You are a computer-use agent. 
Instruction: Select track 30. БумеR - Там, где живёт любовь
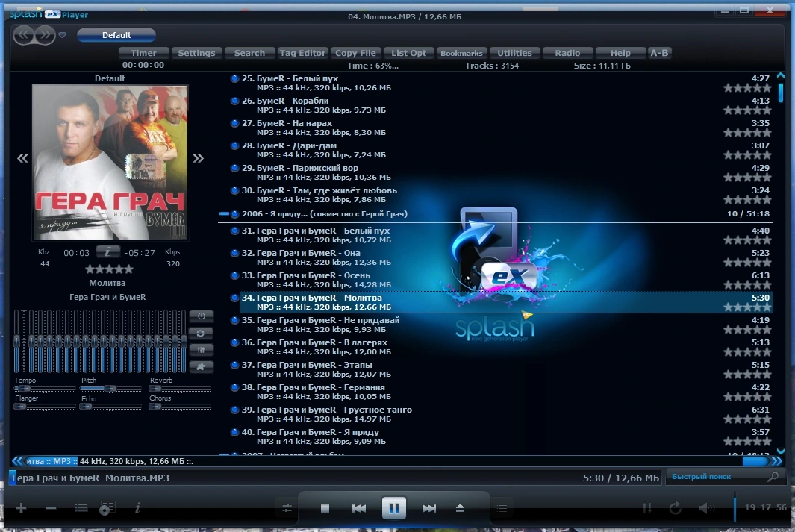(500, 195)
